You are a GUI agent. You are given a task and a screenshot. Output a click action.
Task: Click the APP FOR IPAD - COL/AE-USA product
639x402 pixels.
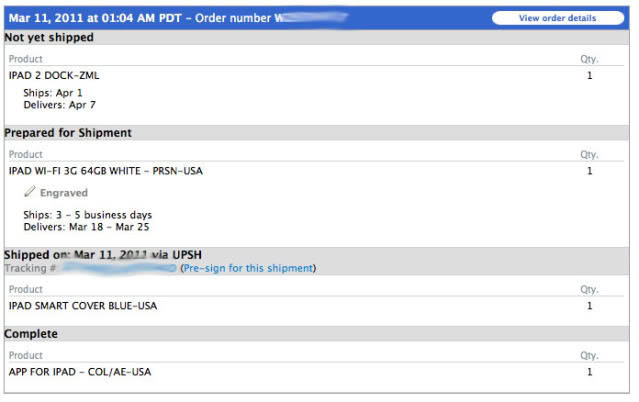tap(80, 372)
